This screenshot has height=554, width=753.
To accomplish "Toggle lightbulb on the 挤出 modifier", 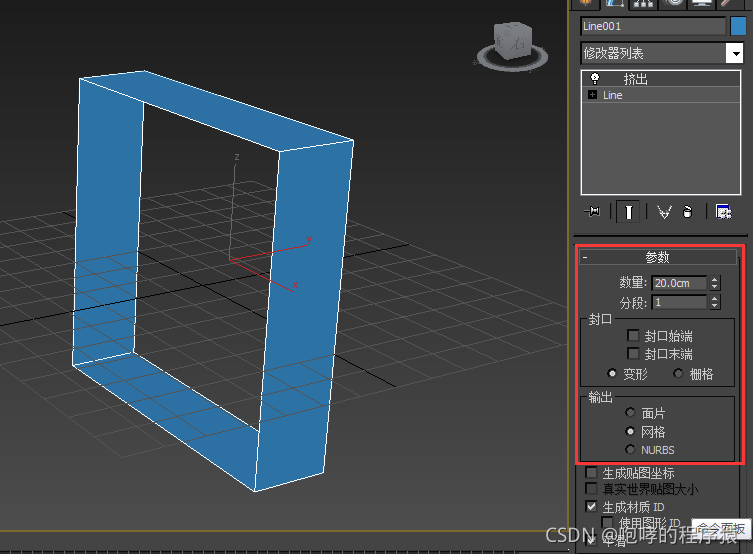I will pos(594,79).
